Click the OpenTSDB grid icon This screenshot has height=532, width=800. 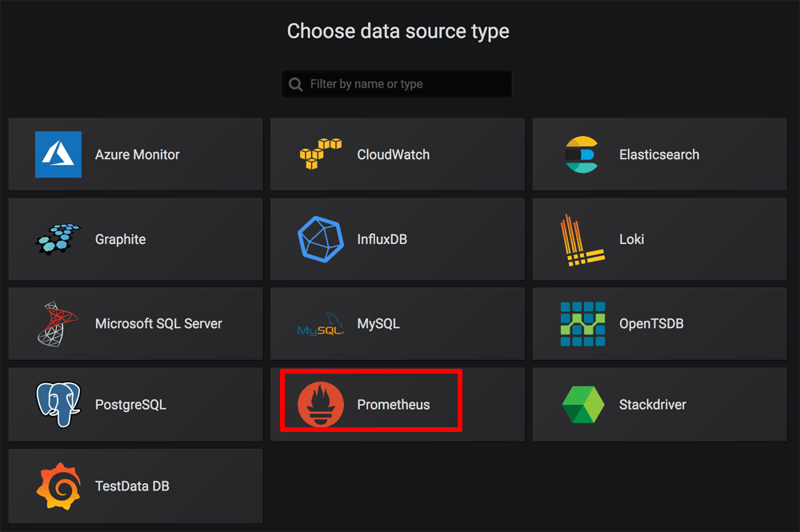point(582,324)
